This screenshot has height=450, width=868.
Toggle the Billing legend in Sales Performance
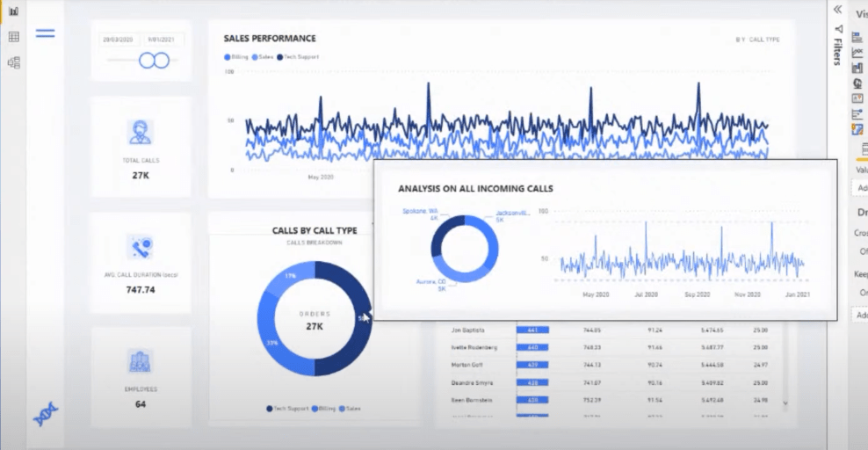click(x=236, y=57)
